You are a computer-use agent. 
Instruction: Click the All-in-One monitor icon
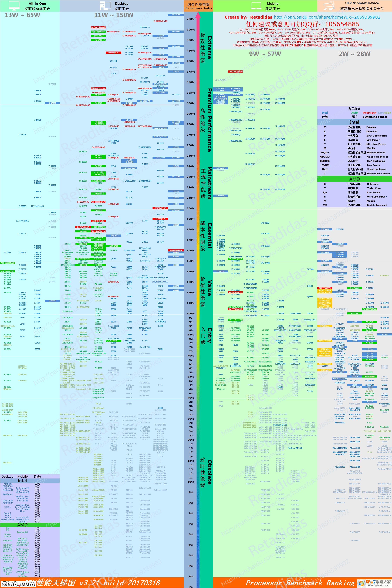[x=14, y=5]
